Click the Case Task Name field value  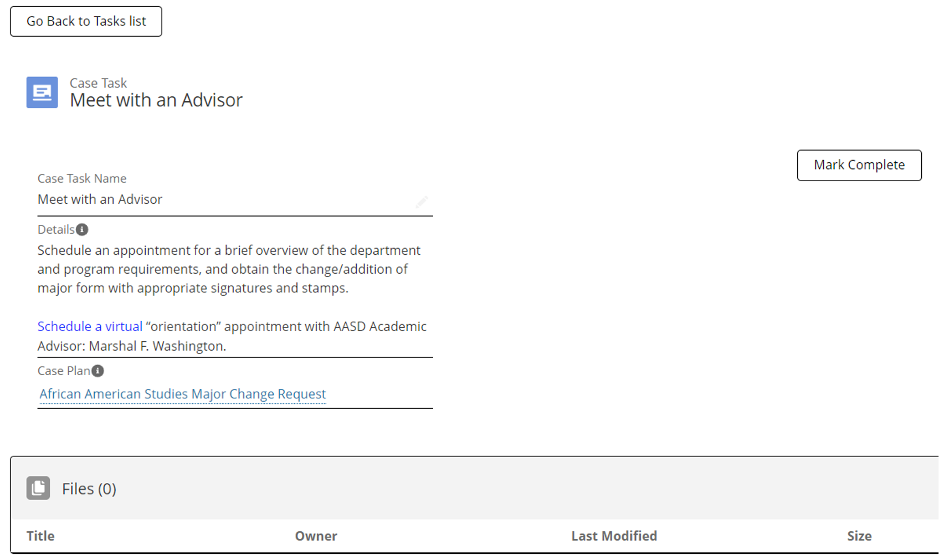pyautogui.click(x=100, y=199)
